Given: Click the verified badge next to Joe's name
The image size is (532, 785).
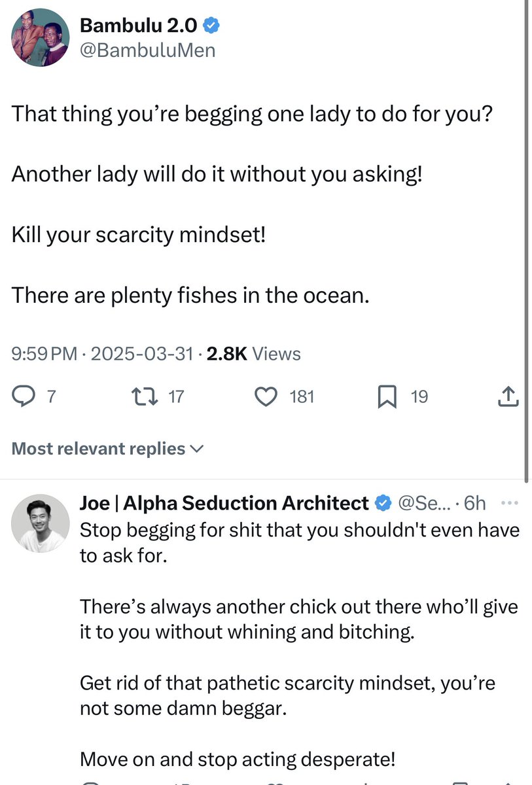Looking at the screenshot, I should (382, 503).
